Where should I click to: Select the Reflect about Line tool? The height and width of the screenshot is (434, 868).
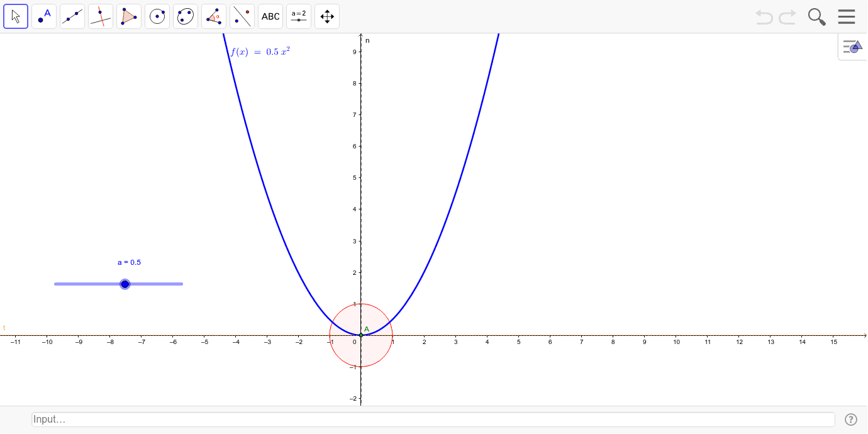pos(242,16)
